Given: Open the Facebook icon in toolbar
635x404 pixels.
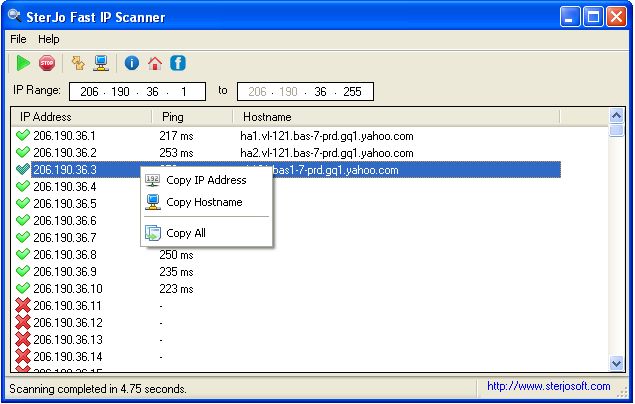Looking at the screenshot, I should coord(178,63).
